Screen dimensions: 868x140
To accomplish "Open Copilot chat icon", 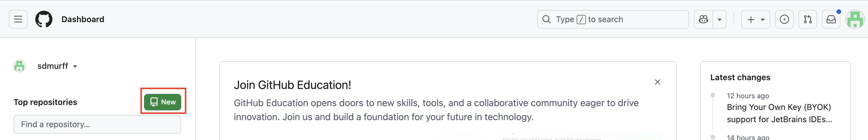I will point(703,20).
